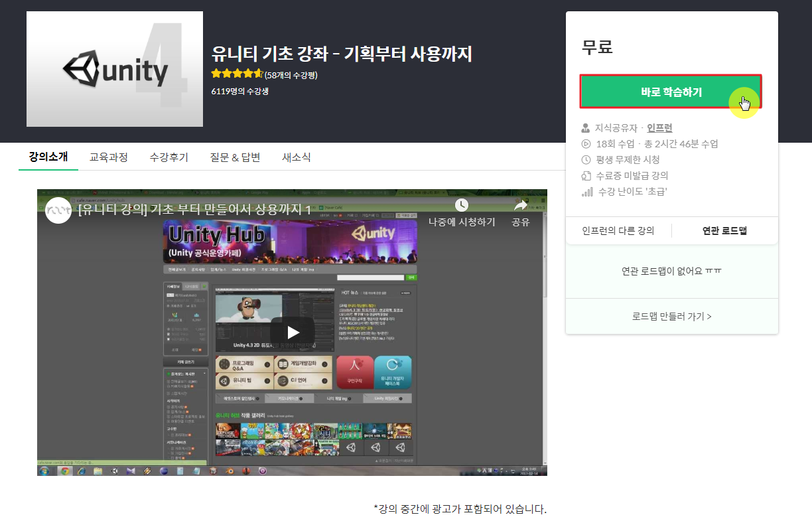This screenshot has height=531, width=812.
Task: Click the '연관 로드맵이 없어요 ㅠㅠ' message
Action: [x=671, y=271]
